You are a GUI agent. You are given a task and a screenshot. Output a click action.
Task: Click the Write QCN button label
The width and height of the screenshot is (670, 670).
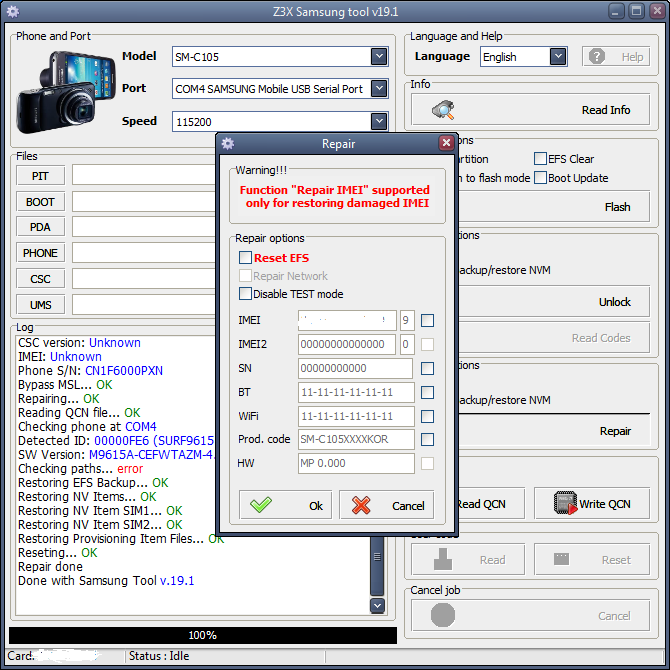(605, 504)
